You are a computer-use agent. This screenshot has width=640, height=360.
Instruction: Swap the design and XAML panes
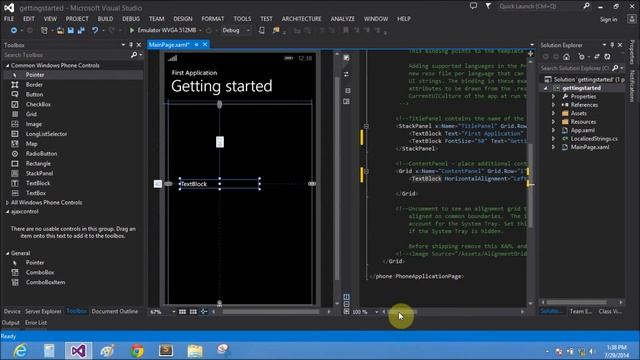click(x=347, y=75)
